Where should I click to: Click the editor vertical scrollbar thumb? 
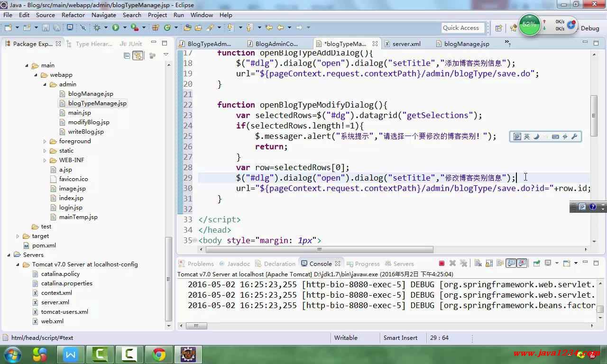(594, 115)
